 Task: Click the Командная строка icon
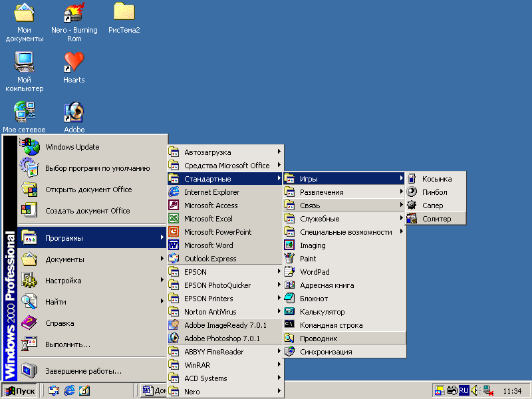[x=289, y=325]
